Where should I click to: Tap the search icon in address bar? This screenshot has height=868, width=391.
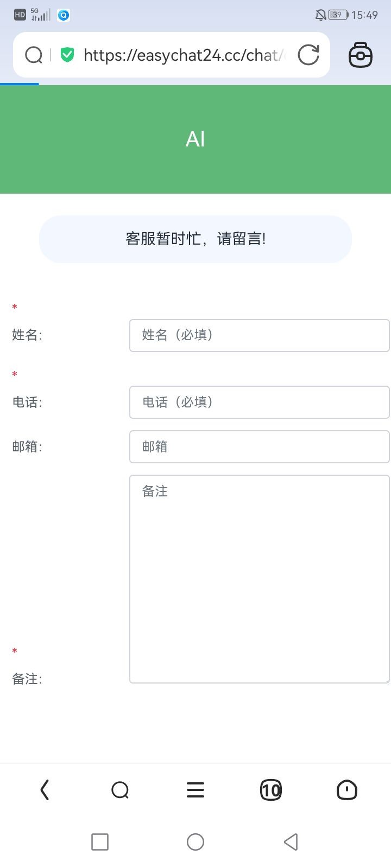34,55
